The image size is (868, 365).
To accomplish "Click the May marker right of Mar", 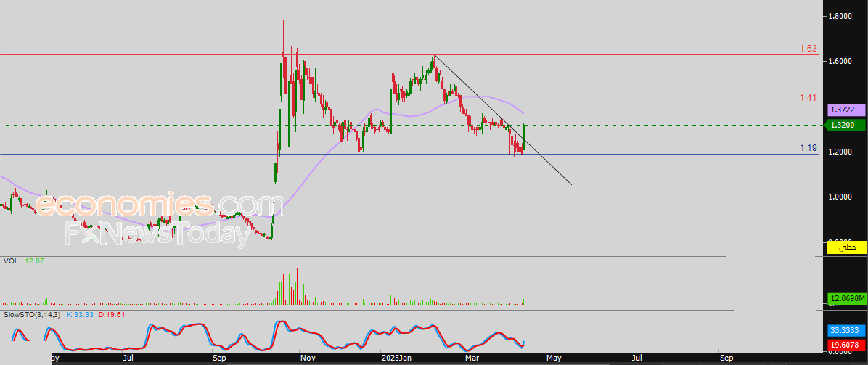I will pos(554,358).
